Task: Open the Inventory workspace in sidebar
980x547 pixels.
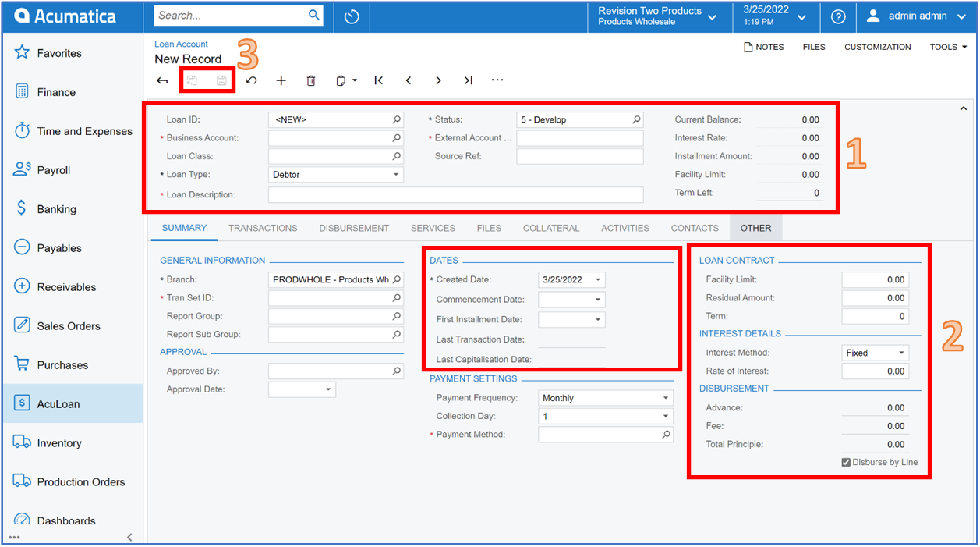Action: (73, 443)
